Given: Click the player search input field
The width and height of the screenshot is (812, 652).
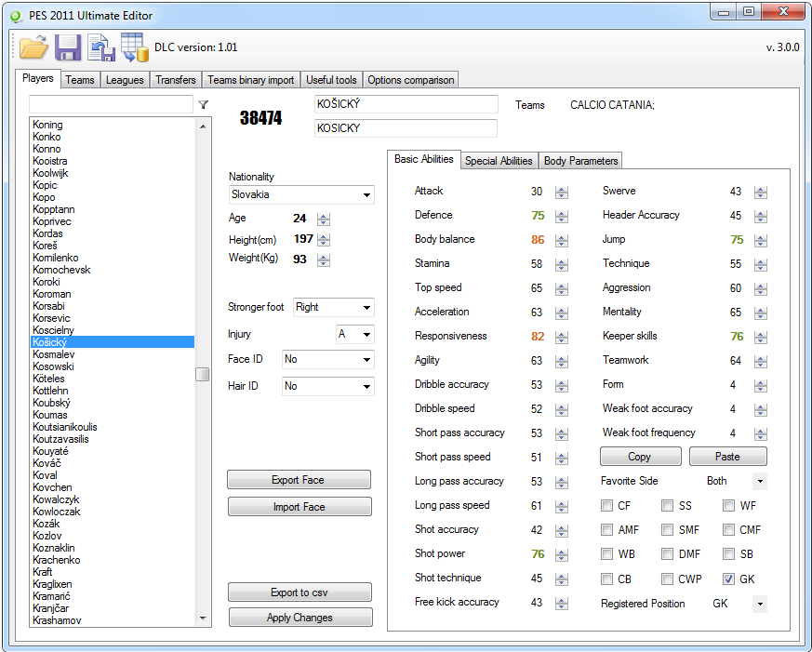Looking at the screenshot, I should pyautogui.click(x=111, y=104).
